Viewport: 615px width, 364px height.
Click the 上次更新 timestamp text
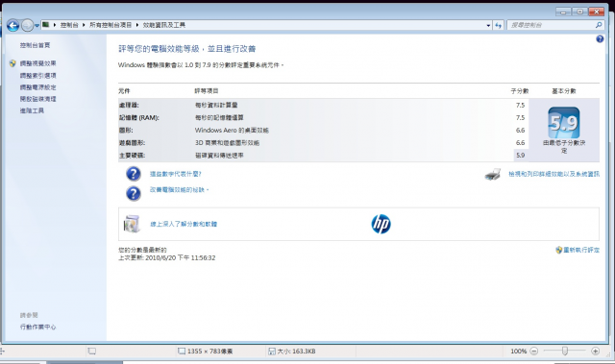pyautogui.click(x=166, y=258)
